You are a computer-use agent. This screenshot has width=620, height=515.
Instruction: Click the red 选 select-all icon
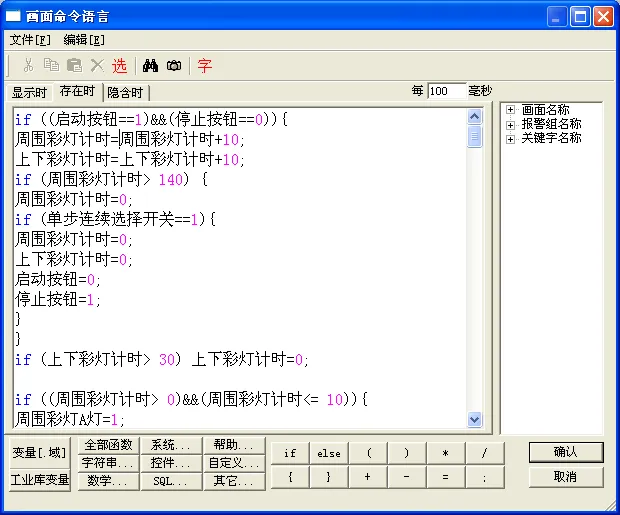coord(119,66)
